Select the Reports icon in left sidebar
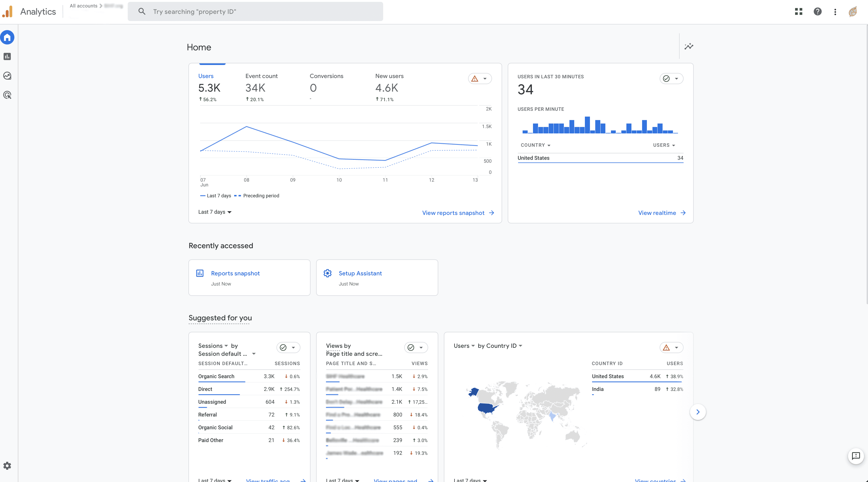This screenshot has height=482, width=868. point(7,56)
